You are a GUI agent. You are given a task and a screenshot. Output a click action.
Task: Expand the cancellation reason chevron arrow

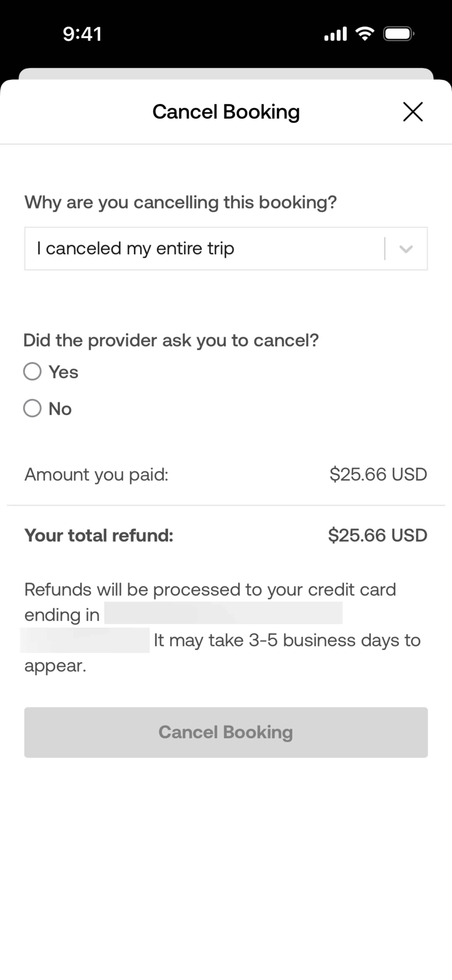[406, 249]
